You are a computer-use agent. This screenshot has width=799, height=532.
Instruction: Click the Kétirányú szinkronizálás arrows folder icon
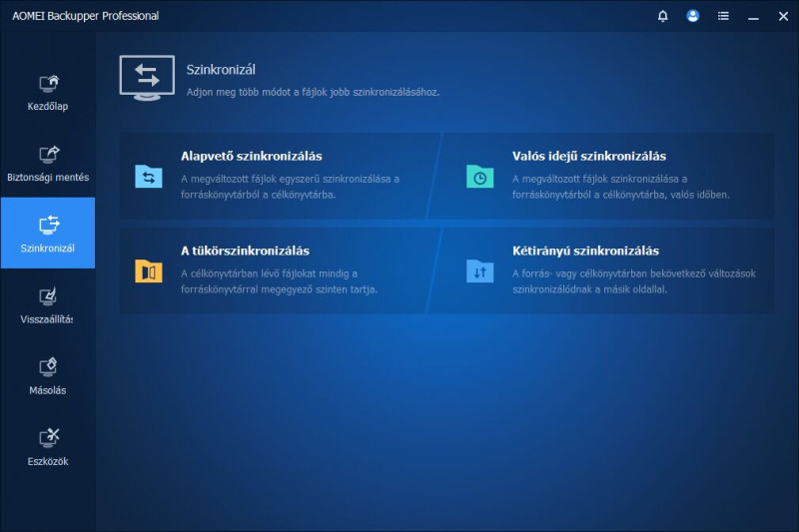click(x=479, y=271)
